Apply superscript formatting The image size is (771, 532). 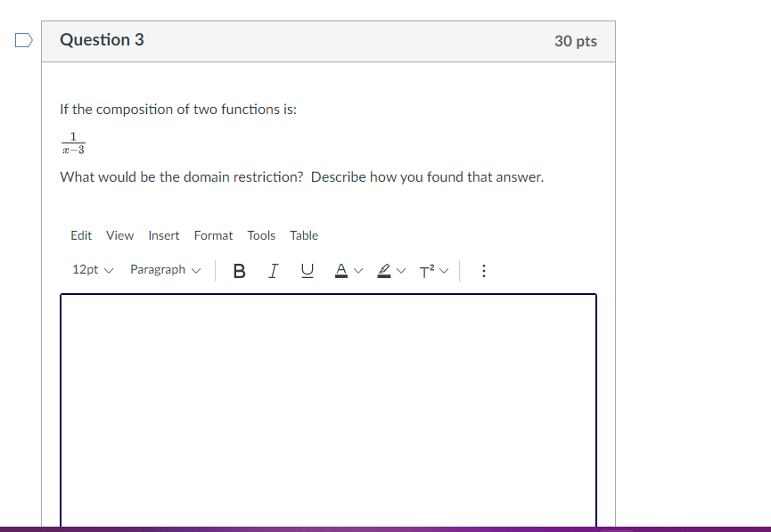(x=427, y=270)
